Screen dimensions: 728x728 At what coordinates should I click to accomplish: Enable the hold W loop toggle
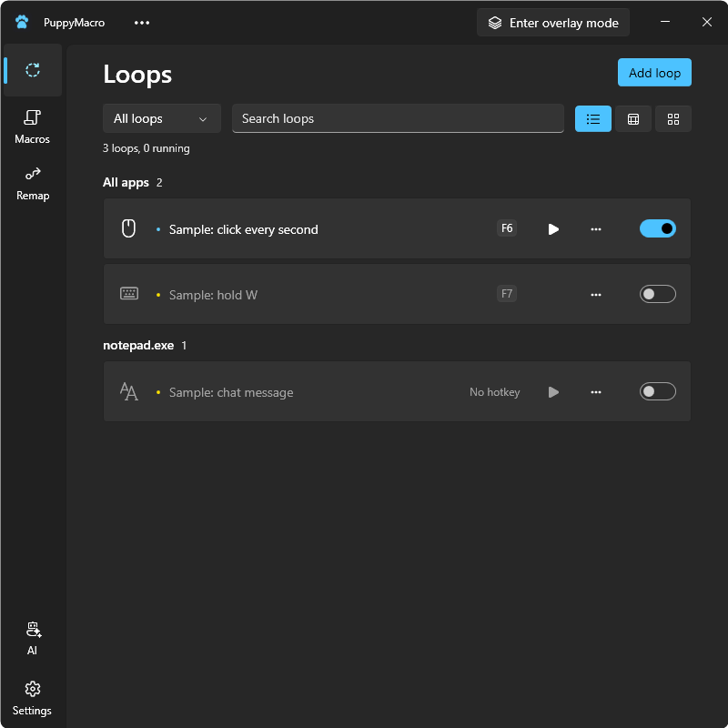click(x=657, y=294)
